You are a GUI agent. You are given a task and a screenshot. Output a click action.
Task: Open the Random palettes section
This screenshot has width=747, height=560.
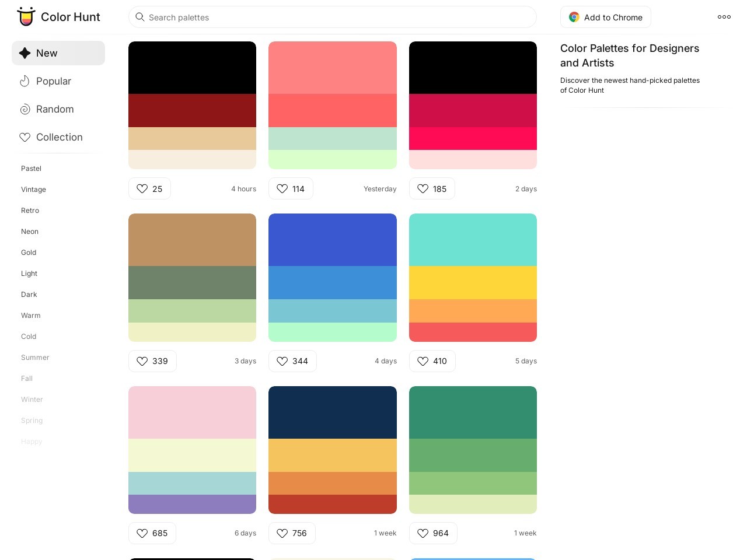[58, 109]
